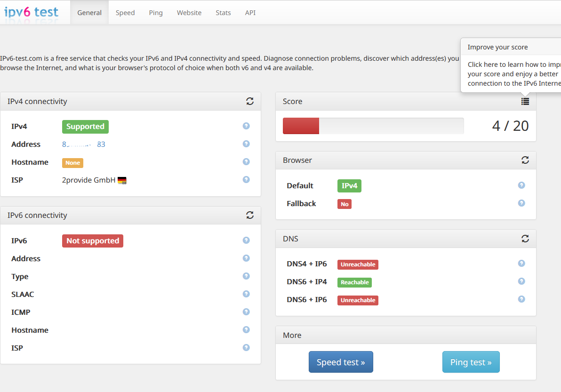Image resolution: width=561 pixels, height=392 pixels.
Task: Go to the ipv6 test logo homepage
Action: [31, 12]
